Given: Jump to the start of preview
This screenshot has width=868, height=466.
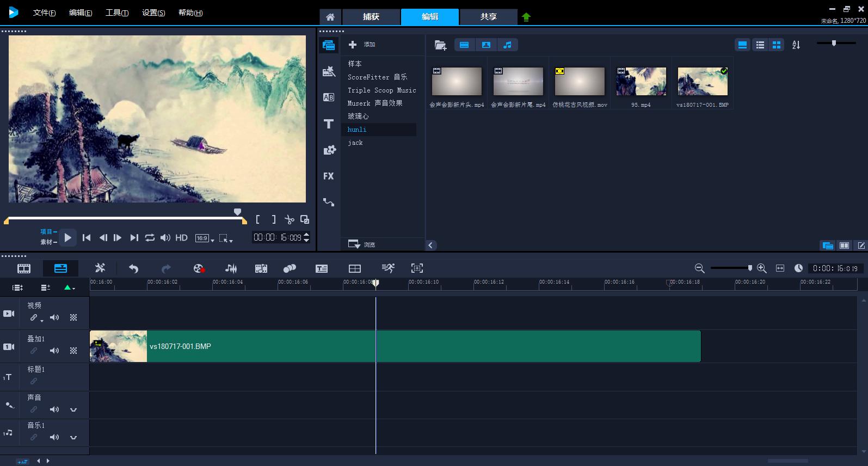Looking at the screenshot, I should click(87, 237).
